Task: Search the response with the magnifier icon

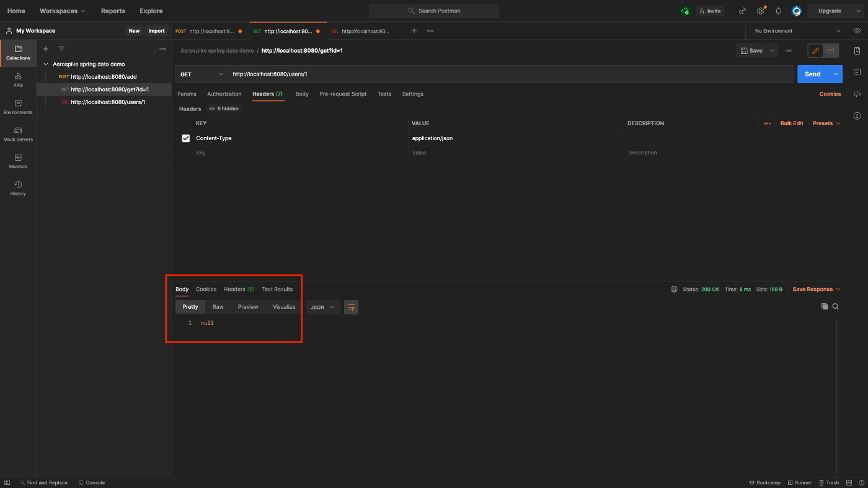Action: 836,306
